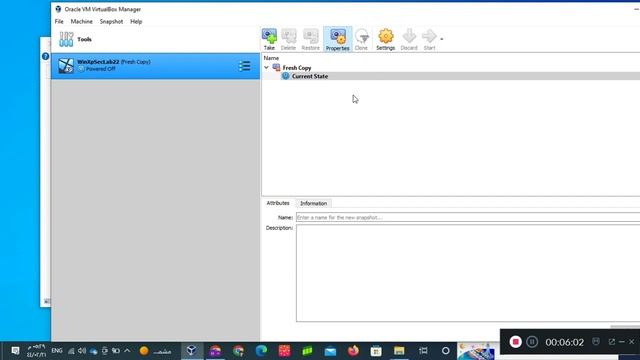640x360 pixels.
Task: Click the Take snapshot toolbar icon
Action: point(269,39)
